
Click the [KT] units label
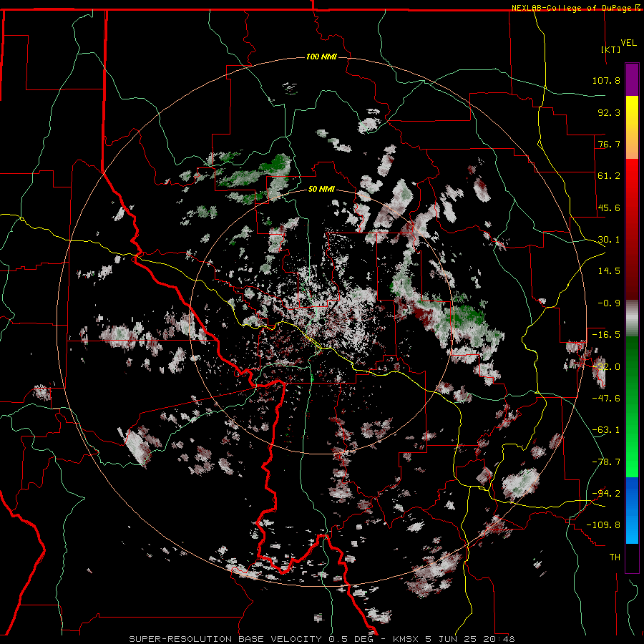coord(611,49)
